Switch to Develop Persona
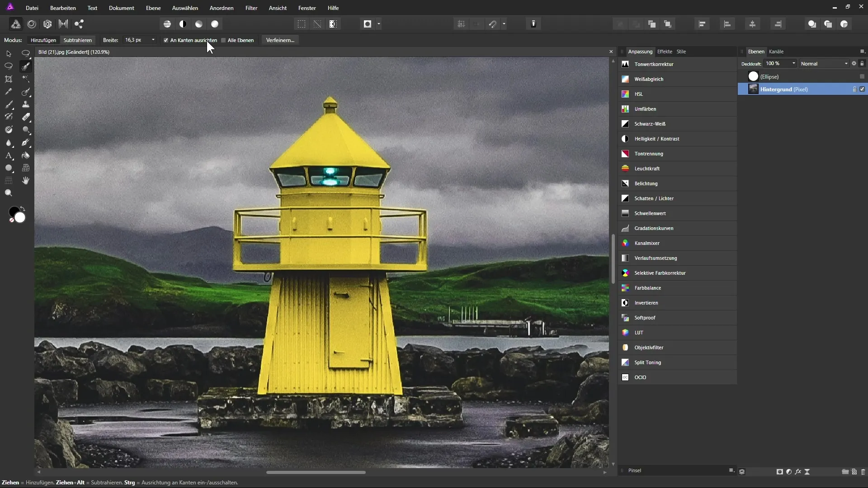Screen dimensions: 868x488 [x=47, y=24]
